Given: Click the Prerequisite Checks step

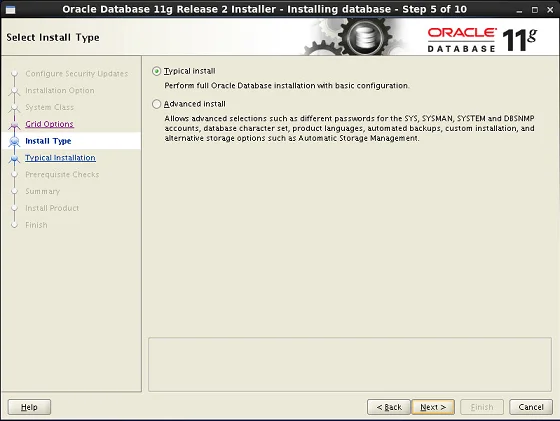Looking at the screenshot, I should tap(62, 175).
